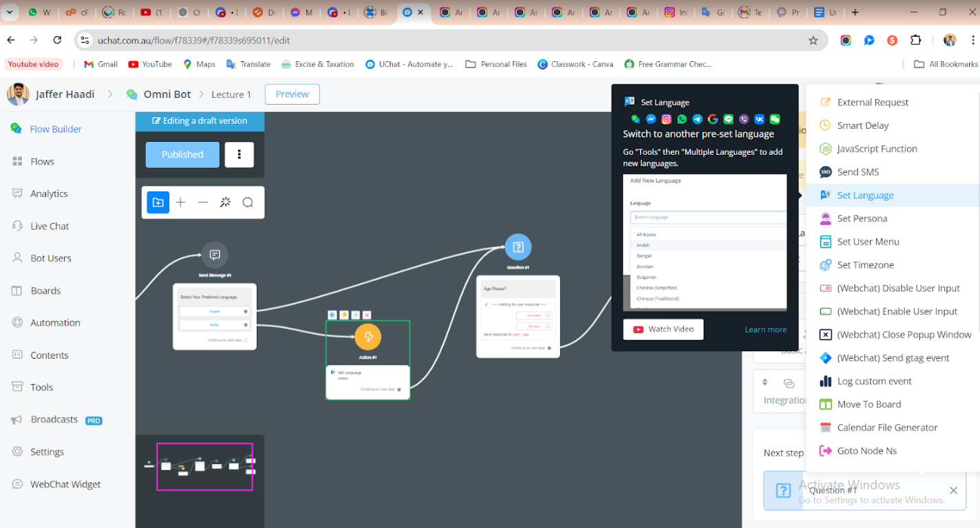Click the zoom out minus icon on canvas toolbar
This screenshot has height=528, width=980.
pos(203,202)
